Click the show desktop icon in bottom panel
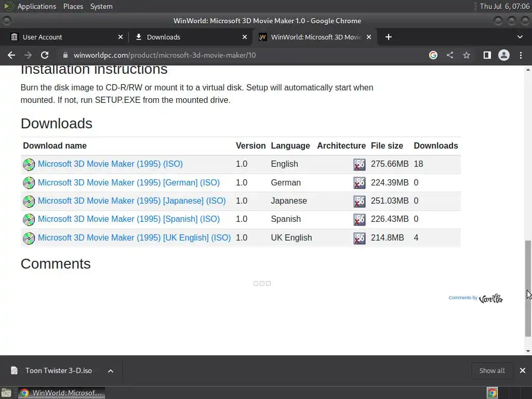The width and height of the screenshot is (532, 399). 6,393
